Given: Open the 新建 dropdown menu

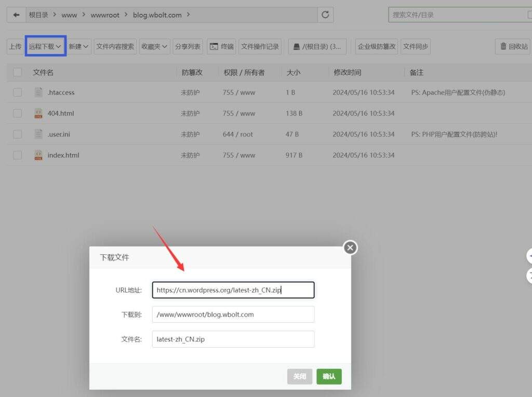Looking at the screenshot, I should point(79,46).
